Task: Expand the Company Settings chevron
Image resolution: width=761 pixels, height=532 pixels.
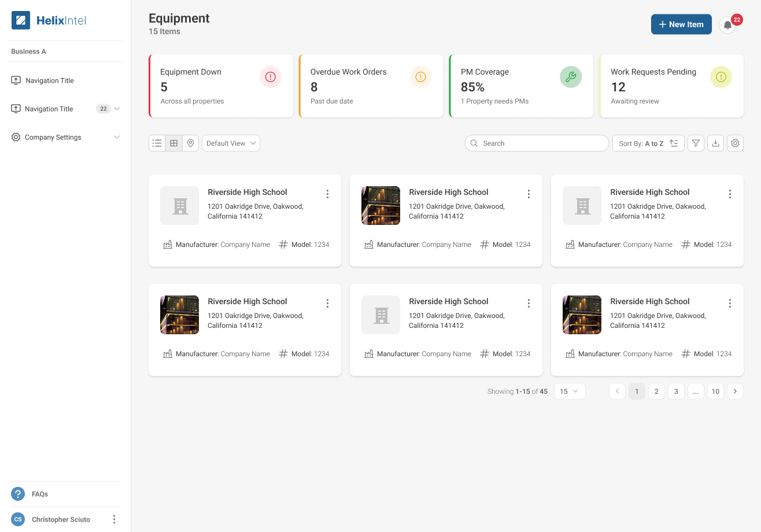Action: (117, 137)
